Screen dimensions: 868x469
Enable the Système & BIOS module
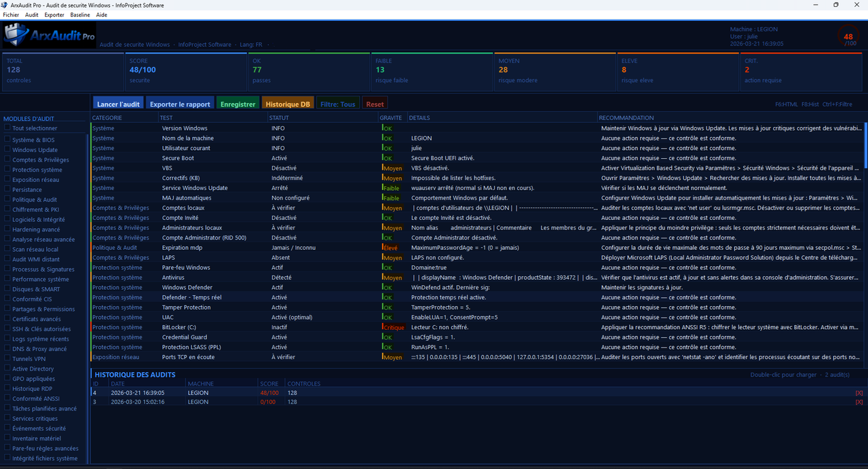[7, 139]
